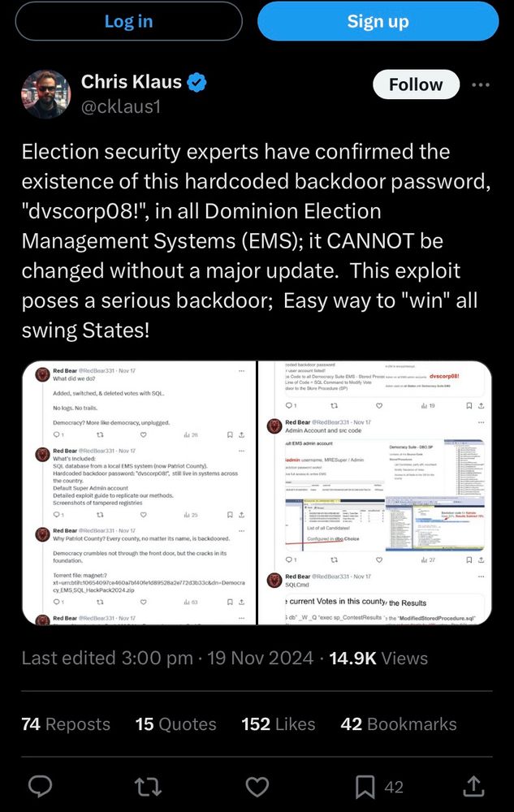Image resolution: width=514 pixels, height=812 pixels.
Task: View the 74 Reposts list
Action: click(x=66, y=724)
